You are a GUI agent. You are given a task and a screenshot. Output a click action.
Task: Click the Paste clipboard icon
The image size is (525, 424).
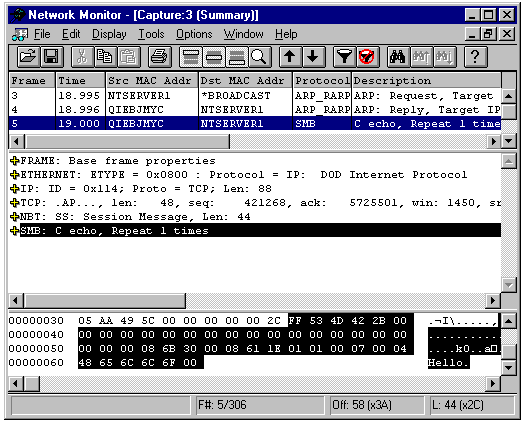tap(128, 56)
